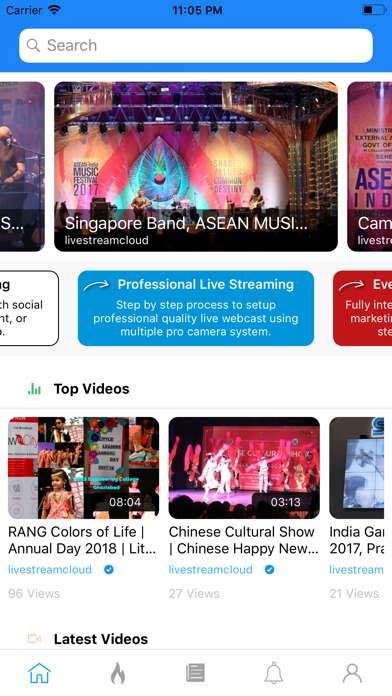The image size is (392, 696).
Task: Open the RANG Colors of Life title
Action: (82, 540)
